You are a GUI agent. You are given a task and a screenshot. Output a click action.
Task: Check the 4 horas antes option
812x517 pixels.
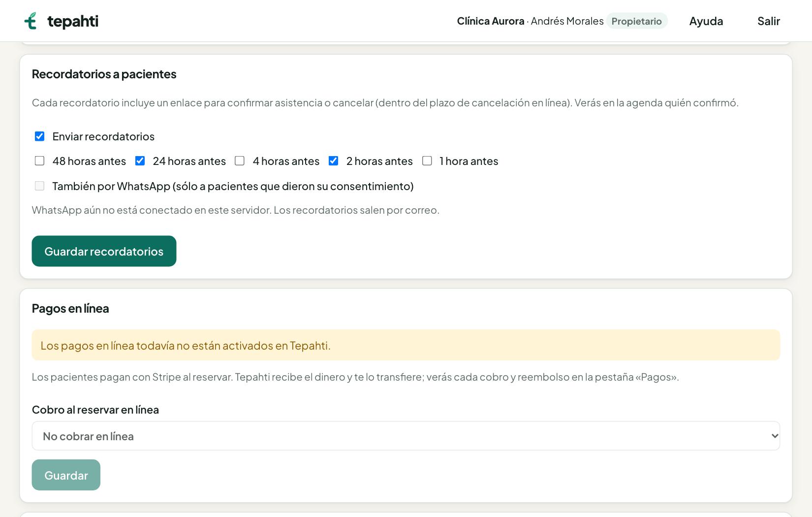240,161
